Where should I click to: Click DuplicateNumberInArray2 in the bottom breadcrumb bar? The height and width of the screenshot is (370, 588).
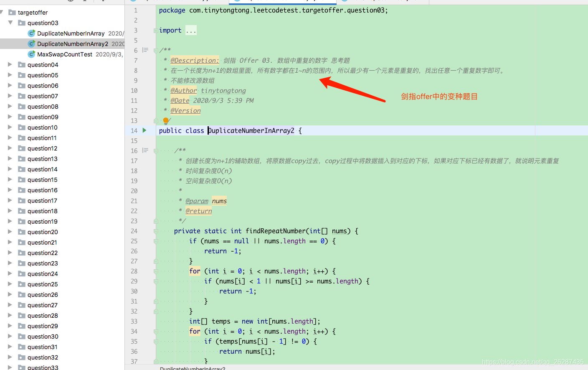click(193, 368)
